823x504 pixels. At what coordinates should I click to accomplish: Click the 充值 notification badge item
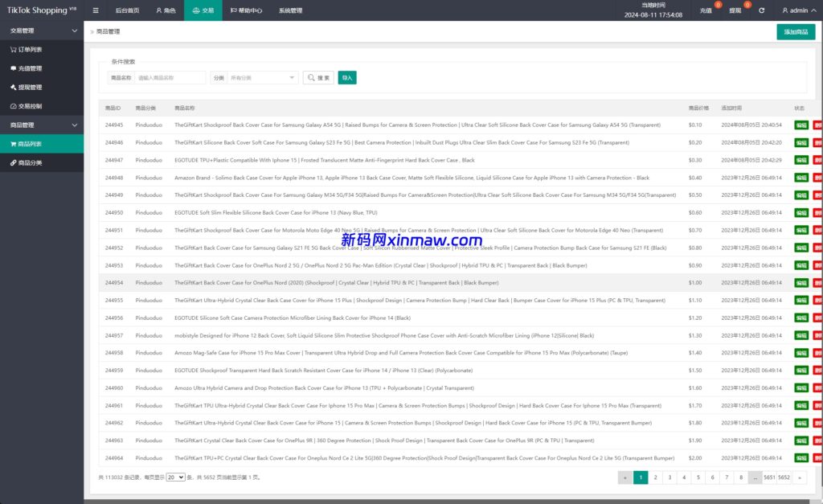coord(706,10)
